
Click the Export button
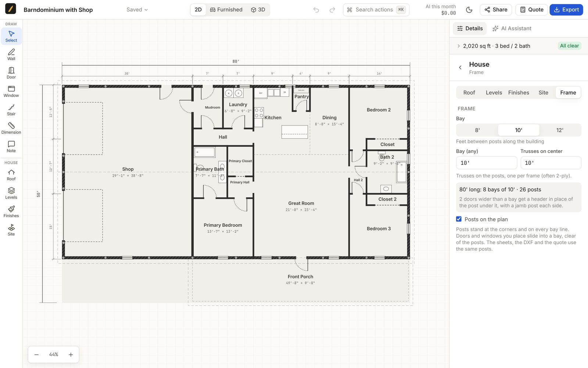(x=566, y=10)
